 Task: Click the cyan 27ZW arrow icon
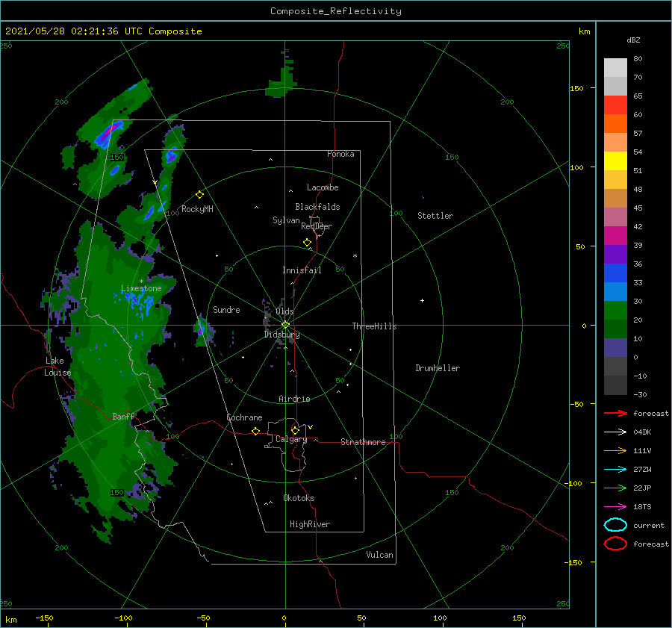[x=615, y=470]
